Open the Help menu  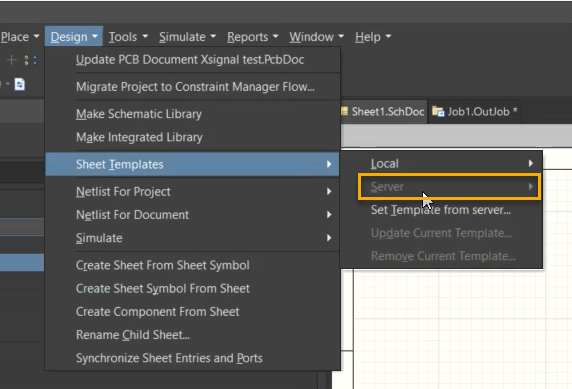pyautogui.click(x=373, y=37)
